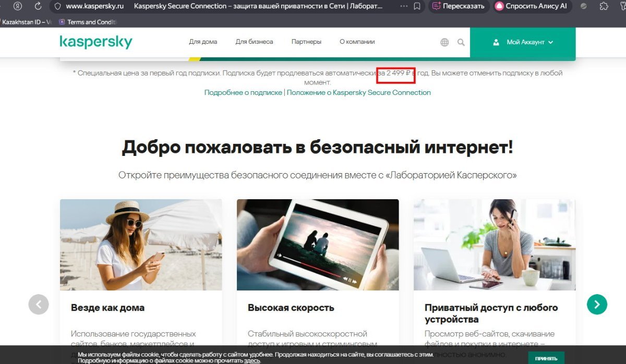Open the Для дома menu
Screen dimensions: 626x364
point(203,42)
